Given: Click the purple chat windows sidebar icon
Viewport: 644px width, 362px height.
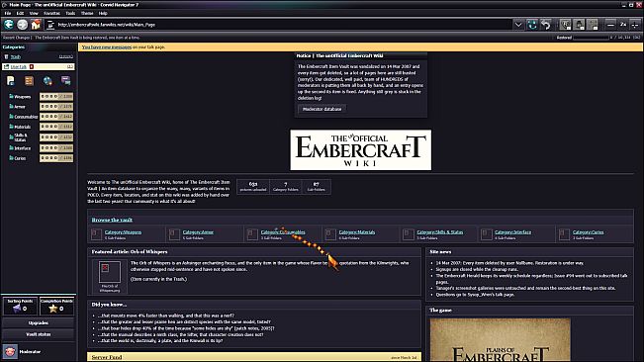Looking at the screenshot, I should [x=65, y=80].
